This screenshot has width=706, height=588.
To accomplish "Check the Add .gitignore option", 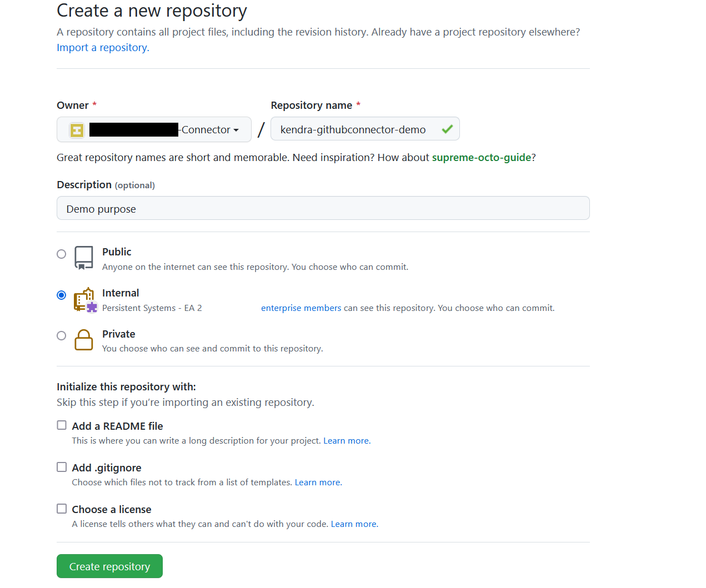I will (x=62, y=467).
